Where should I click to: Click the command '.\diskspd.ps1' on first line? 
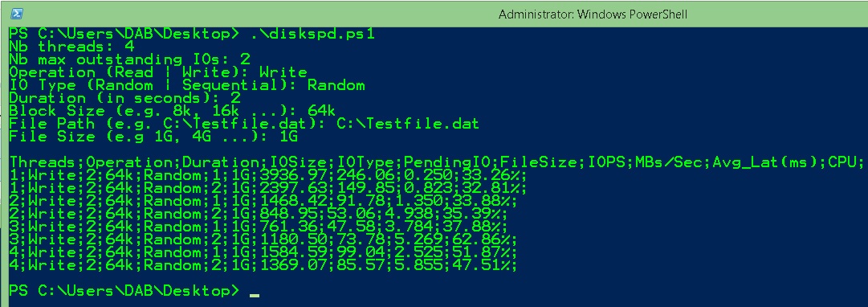tap(309, 34)
